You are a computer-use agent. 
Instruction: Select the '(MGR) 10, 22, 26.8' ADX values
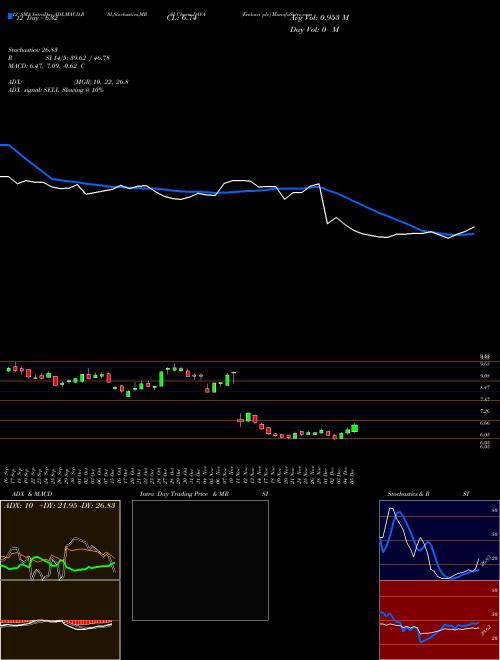(x=101, y=82)
